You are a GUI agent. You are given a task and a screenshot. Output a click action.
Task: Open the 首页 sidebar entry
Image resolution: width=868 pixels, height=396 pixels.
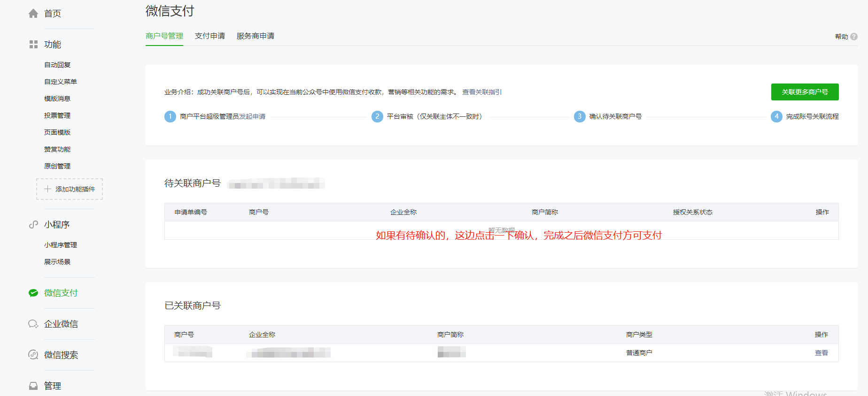53,14
